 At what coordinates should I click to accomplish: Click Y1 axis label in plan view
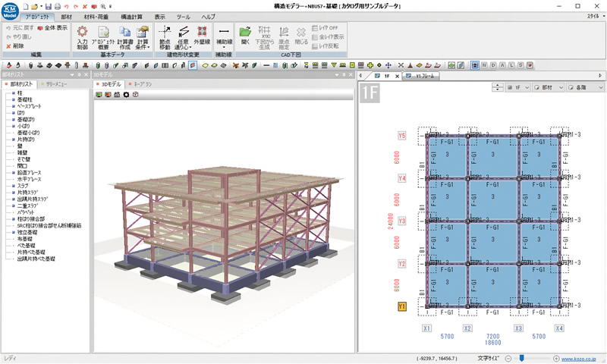[402, 306]
